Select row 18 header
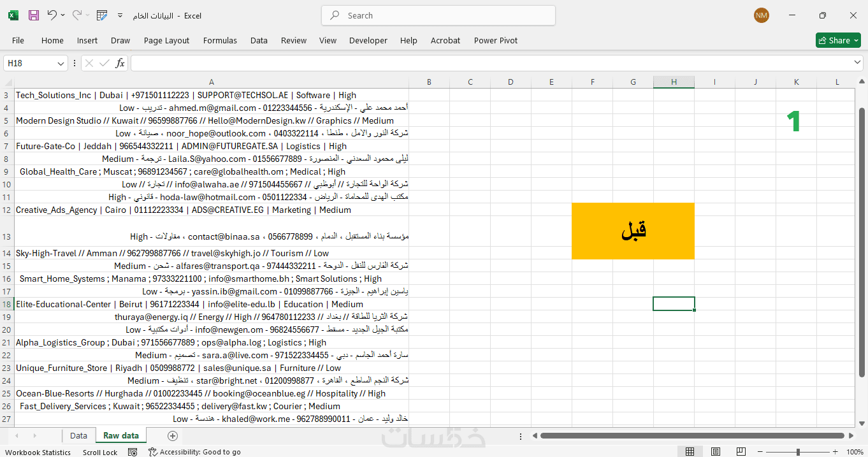 click(x=6, y=304)
